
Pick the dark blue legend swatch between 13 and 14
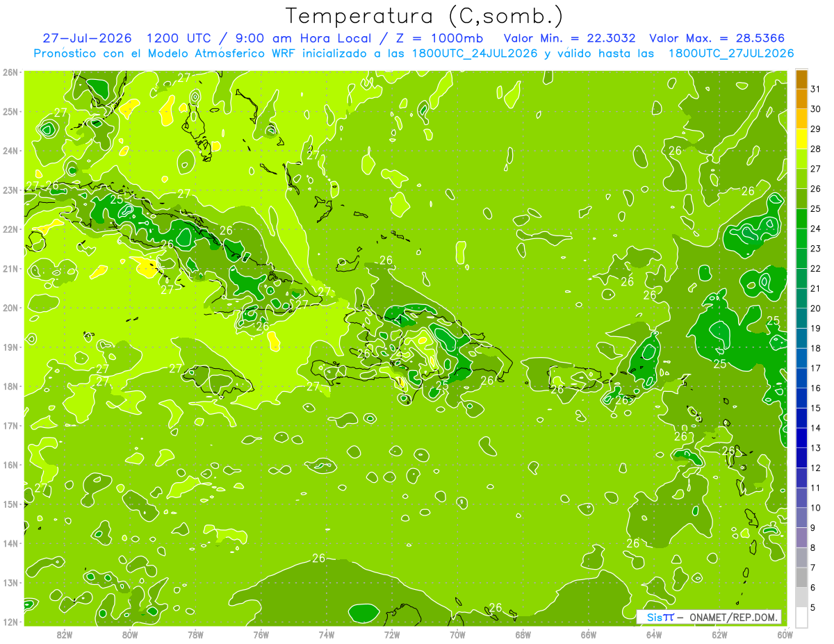[x=801, y=438]
